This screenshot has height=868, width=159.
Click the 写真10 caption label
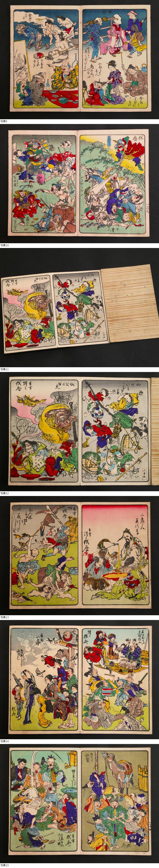5,245
